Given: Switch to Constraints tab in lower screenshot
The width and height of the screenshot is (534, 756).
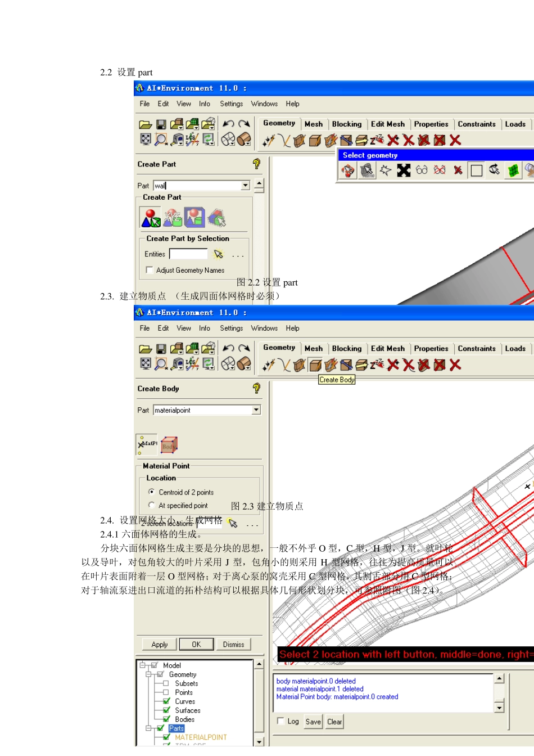Looking at the screenshot, I should (x=477, y=349).
